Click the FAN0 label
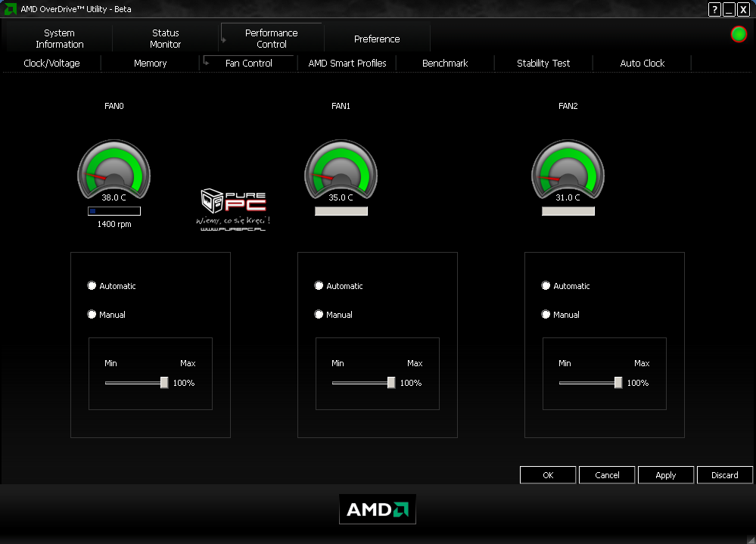 (114, 106)
